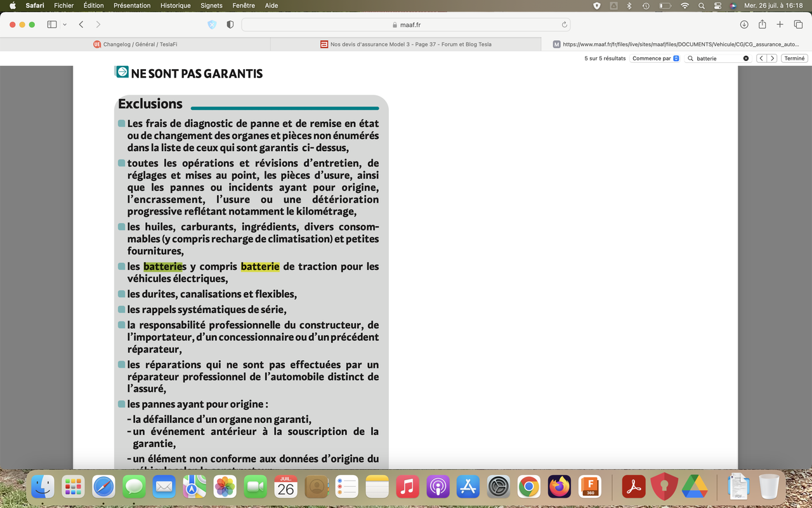Screen dimensions: 812x508
Task: Open Mail from the Dock
Action: (164, 487)
